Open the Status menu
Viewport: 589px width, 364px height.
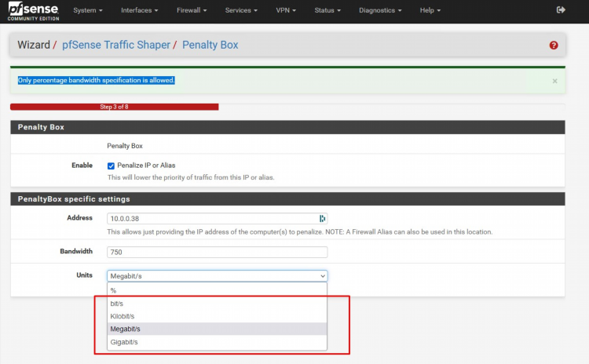point(327,10)
